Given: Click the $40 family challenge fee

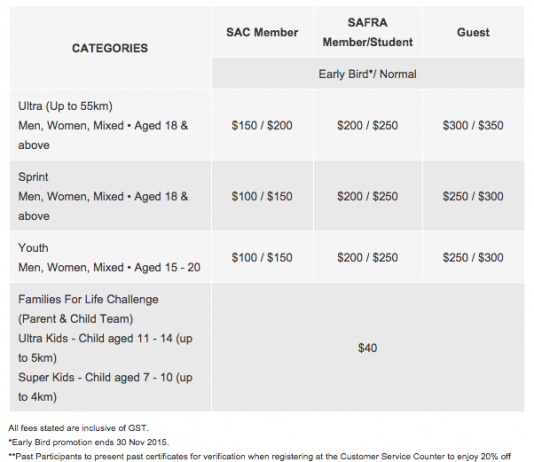Looking at the screenshot, I should [368, 348].
